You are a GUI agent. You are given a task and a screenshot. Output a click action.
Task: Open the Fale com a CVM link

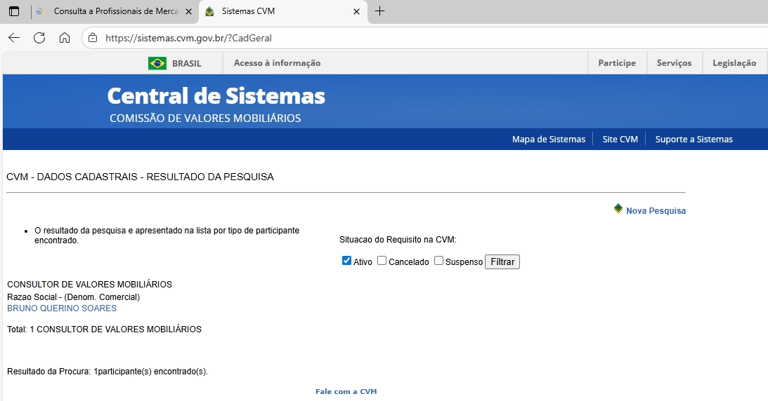pyautogui.click(x=346, y=392)
